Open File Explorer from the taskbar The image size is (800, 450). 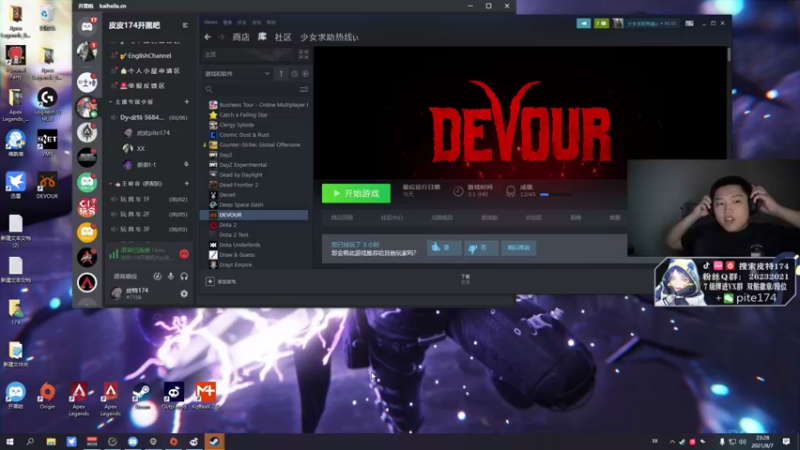51,441
